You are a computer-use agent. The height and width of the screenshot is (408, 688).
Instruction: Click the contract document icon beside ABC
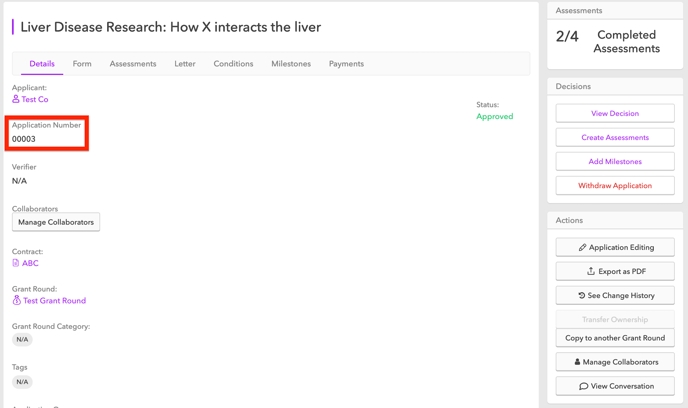click(16, 263)
